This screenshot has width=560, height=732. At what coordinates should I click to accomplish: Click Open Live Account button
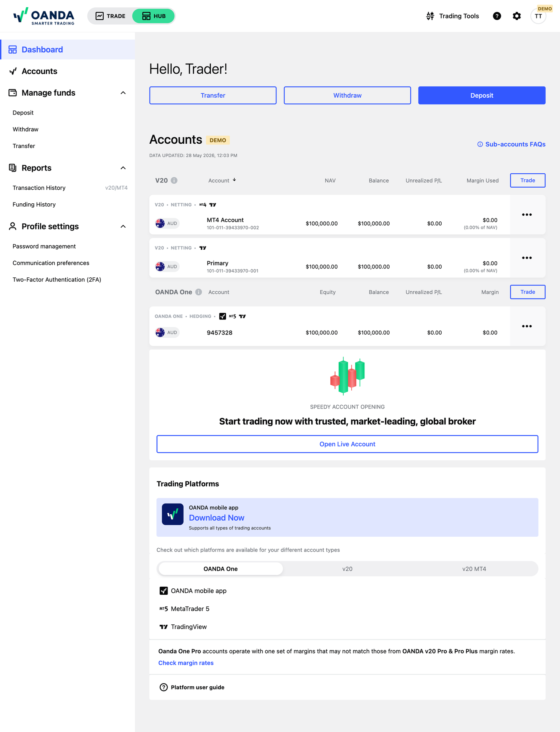pyautogui.click(x=347, y=444)
